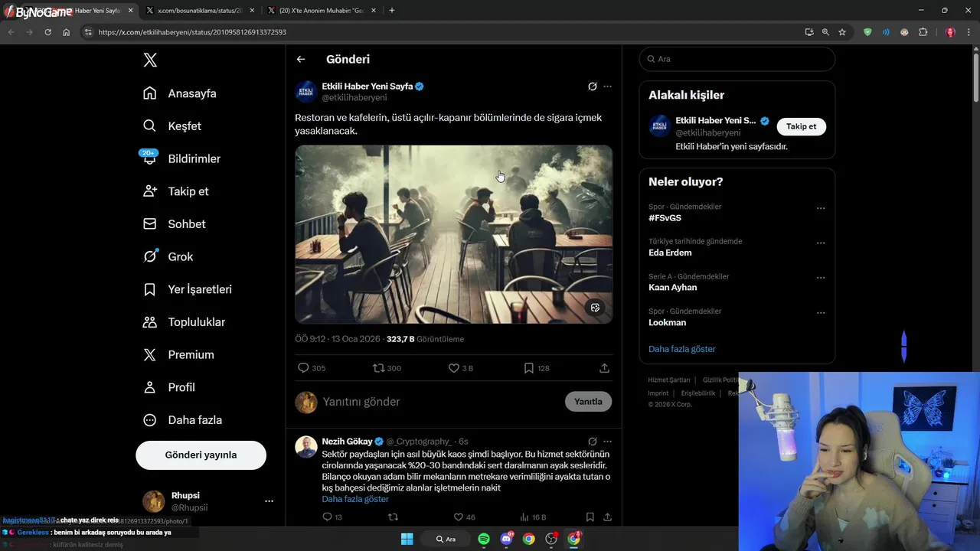Open Grok from the sidebar
Viewport: 980px width, 551px height.
point(168,256)
